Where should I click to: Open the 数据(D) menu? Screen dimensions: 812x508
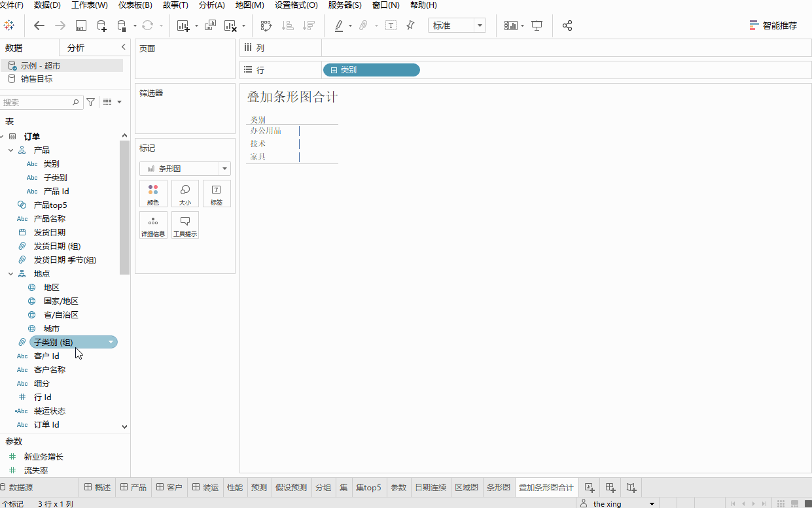tap(47, 5)
